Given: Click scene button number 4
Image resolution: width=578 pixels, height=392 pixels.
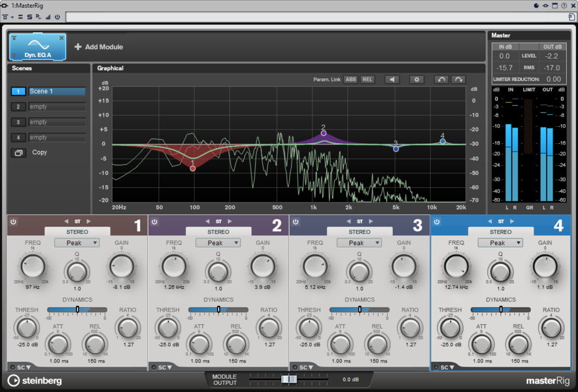Looking at the screenshot, I should pyautogui.click(x=18, y=138).
